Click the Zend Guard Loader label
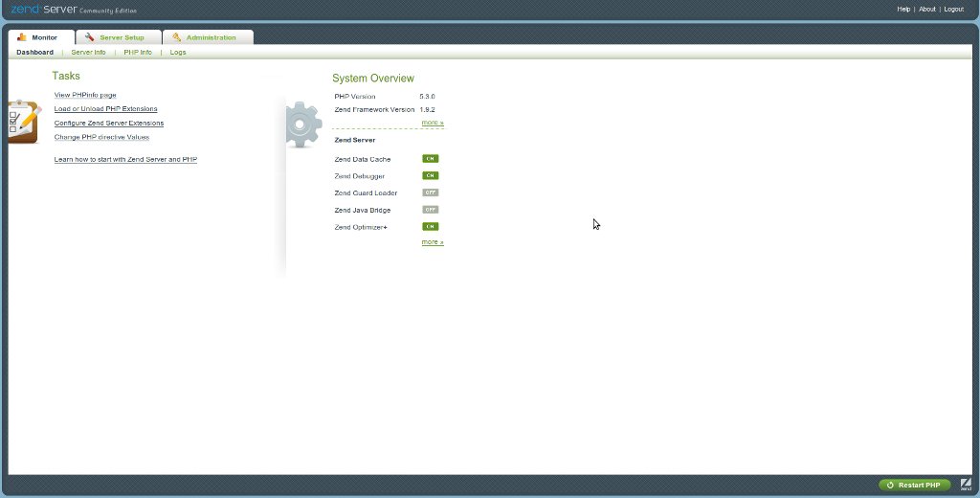The width and height of the screenshot is (980, 498). point(366,193)
